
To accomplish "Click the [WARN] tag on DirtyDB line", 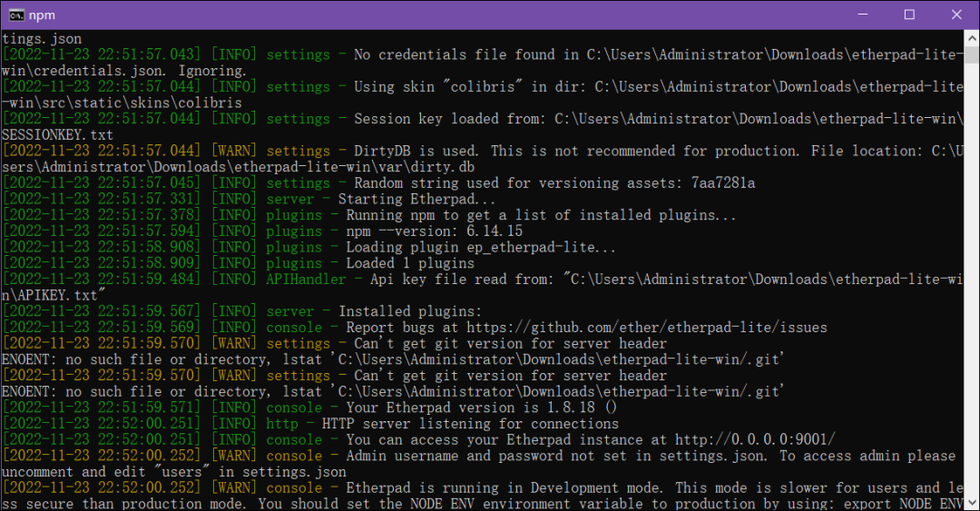I will 234,151.
